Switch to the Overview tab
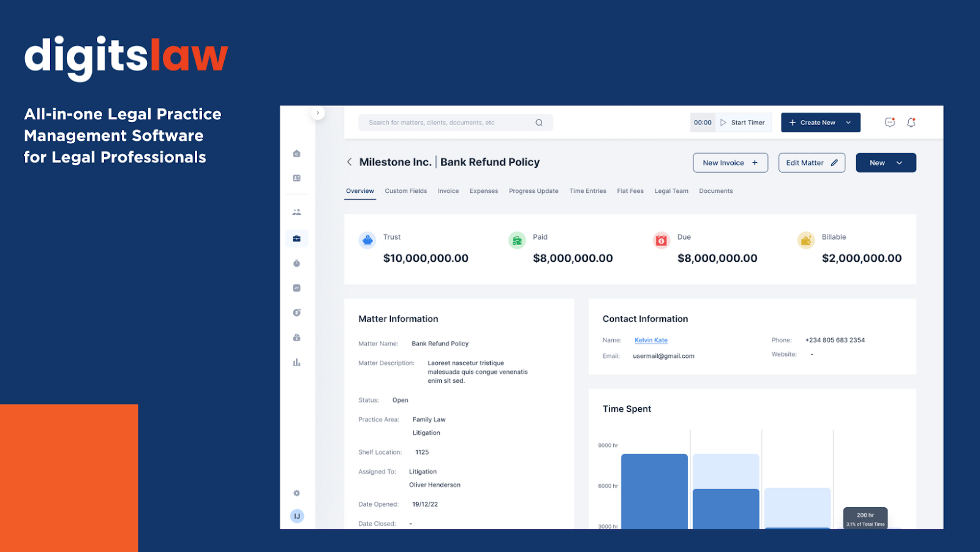 [360, 191]
